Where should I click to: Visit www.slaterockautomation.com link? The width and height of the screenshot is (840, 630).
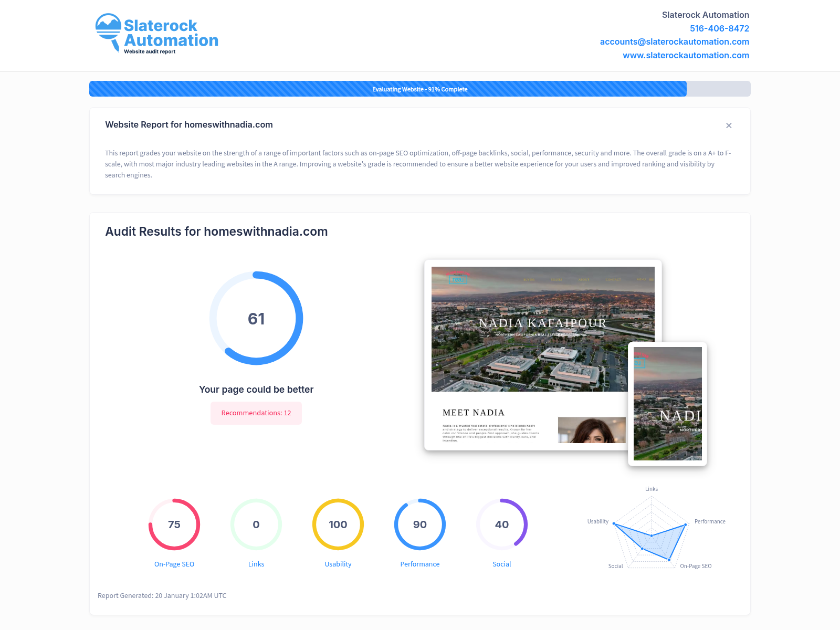686,55
